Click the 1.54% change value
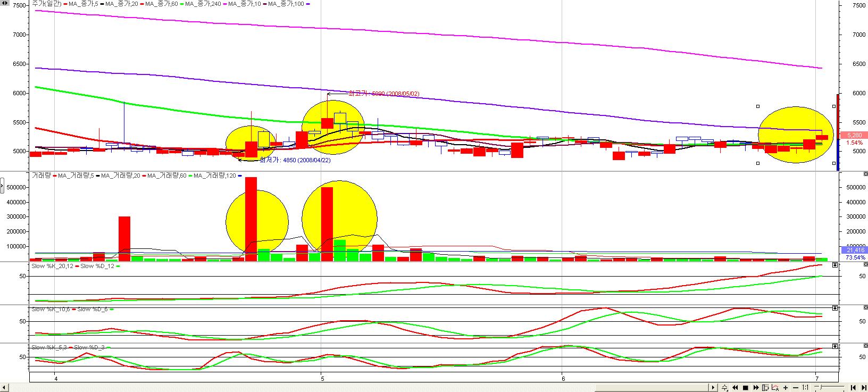Screen dimensions: 868x392 click(854, 143)
